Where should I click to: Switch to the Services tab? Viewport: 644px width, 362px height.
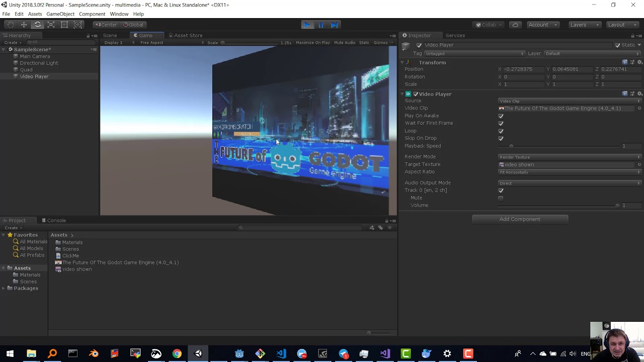point(455,36)
